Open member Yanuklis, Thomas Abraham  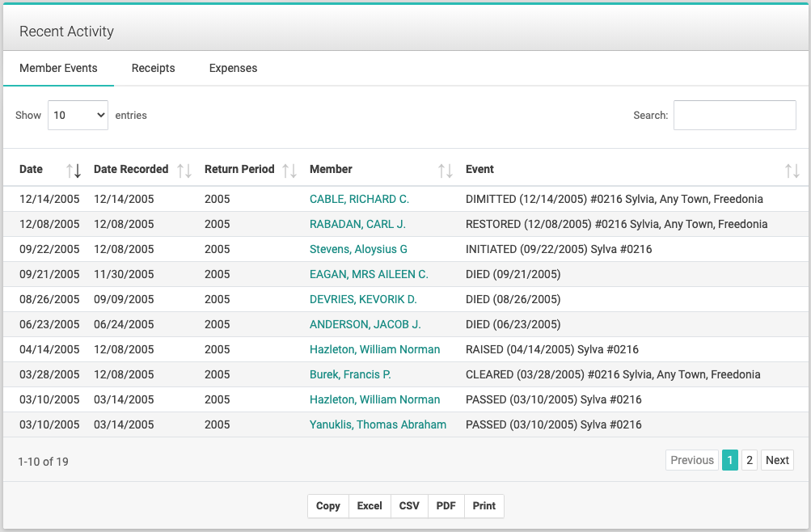tap(378, 425)
